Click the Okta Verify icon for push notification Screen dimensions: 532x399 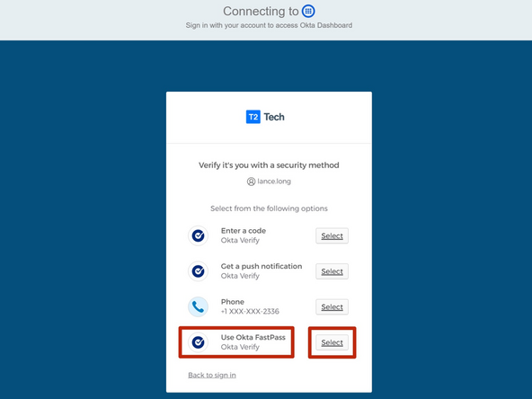pos(198,271)
